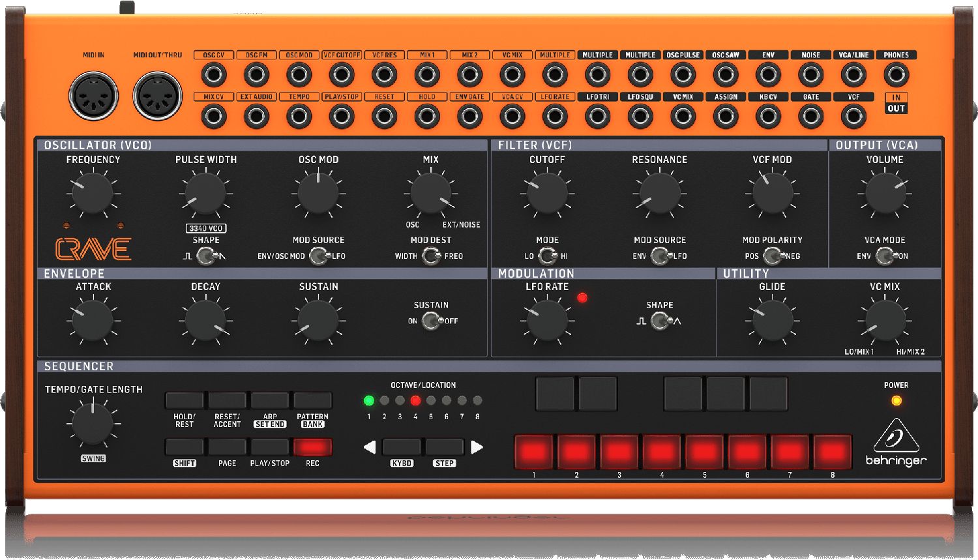The image size is (978, 560).
Task: Tap red sequencer step pad 8
Action: click(833, 452)
